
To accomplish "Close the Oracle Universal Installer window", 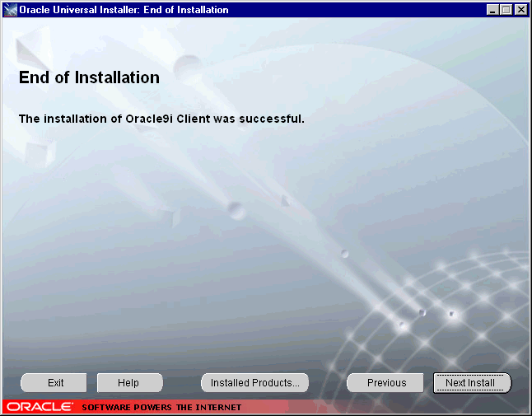I will (x=520, y=10).
